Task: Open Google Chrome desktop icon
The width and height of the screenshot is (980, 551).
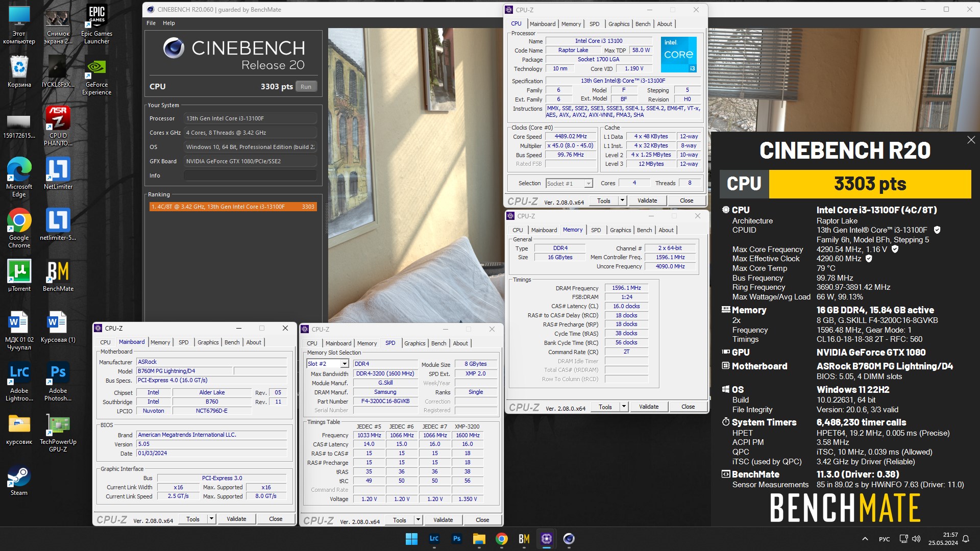Action: pos(19,228)
